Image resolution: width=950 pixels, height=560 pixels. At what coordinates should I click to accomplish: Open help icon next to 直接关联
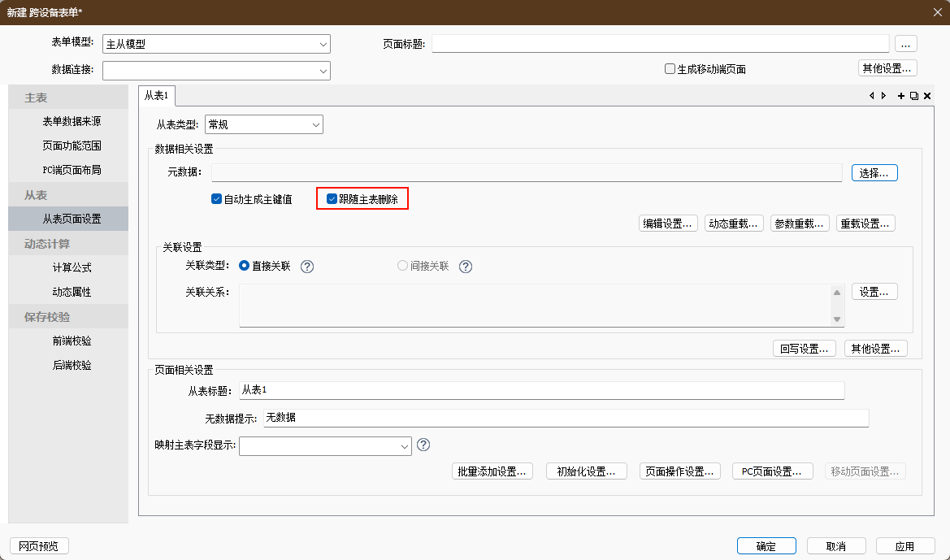tap(307, 267)
